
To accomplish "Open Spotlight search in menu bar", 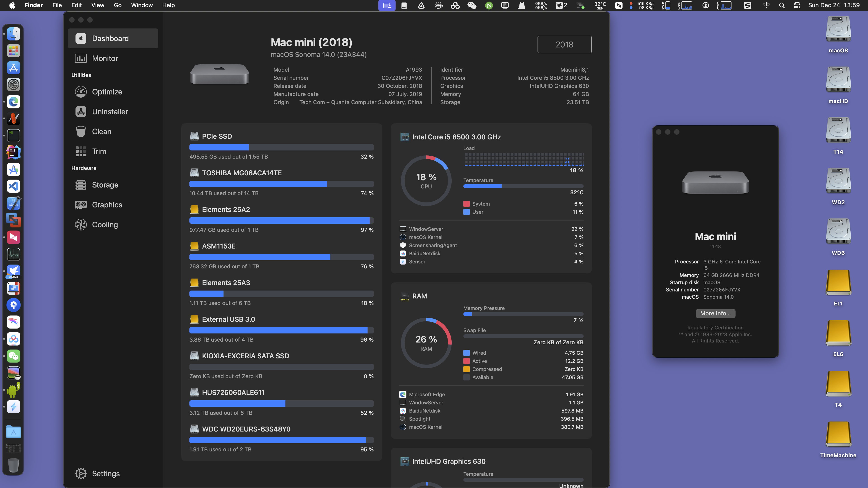I will pos(782,5).
